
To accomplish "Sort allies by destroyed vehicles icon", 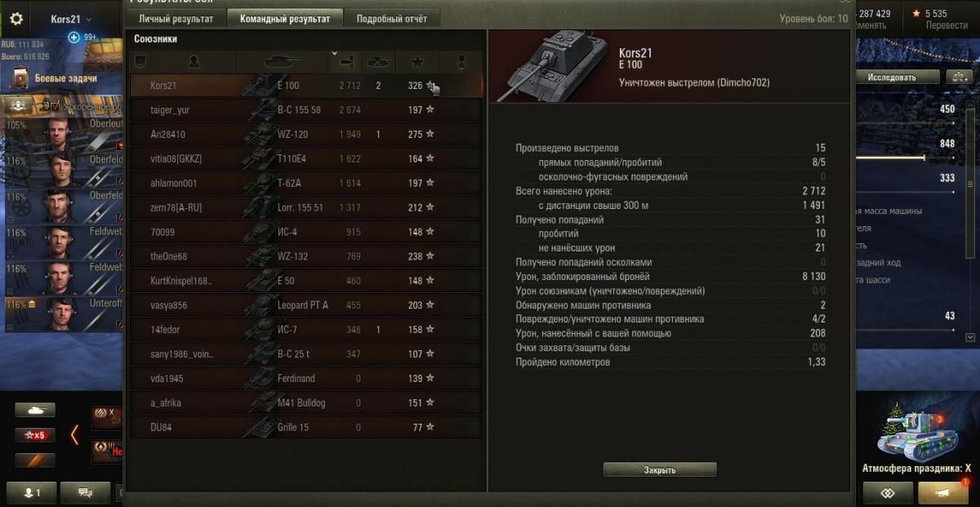I will [x=378, y=61].
